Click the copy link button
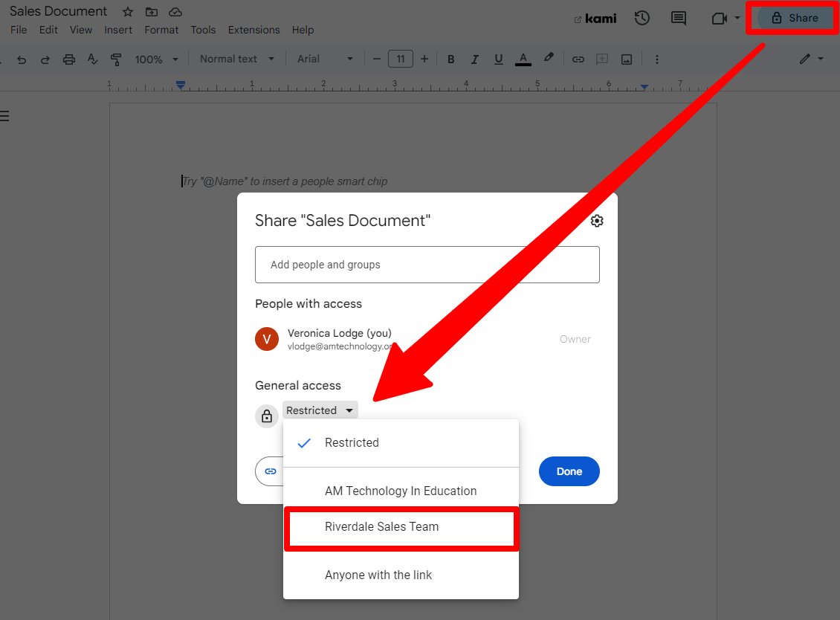This screenshot has width=840, height=620. 269,471
